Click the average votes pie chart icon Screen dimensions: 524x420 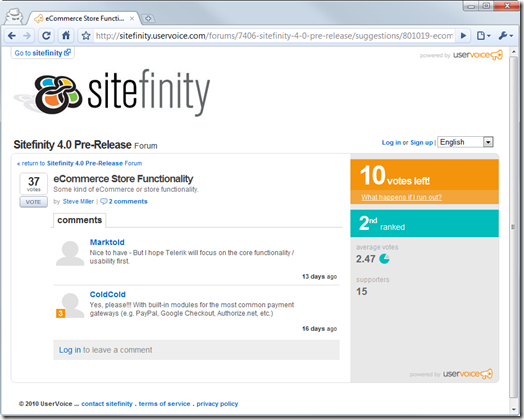pyautogui.click(x=384, y=259)
